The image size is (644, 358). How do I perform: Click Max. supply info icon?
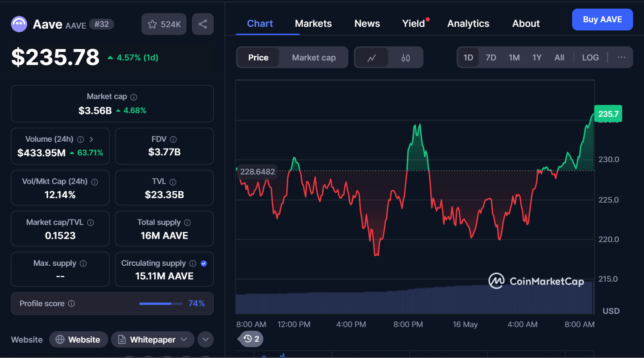[84, 264]
